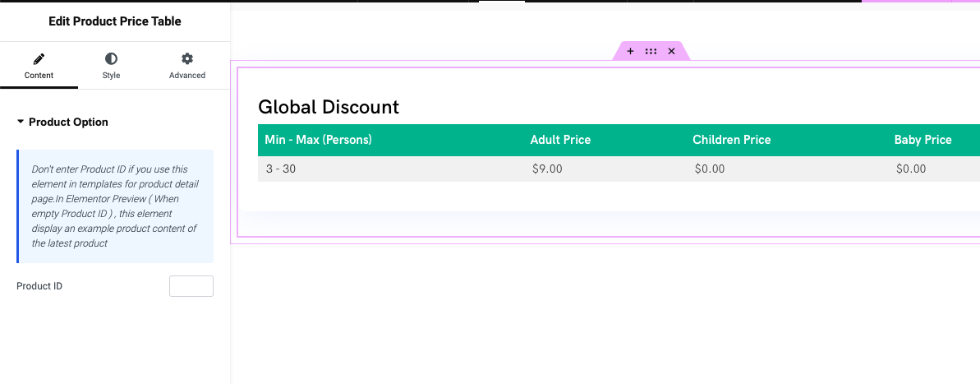The width and height of the screenshot is (980, 384).
Task: Collapse the Product Option section arrow
Action: tap(21, 122)
